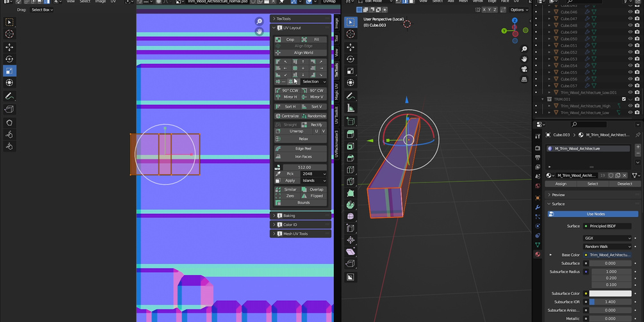Click the Iron Faces button

pos(301,157)
